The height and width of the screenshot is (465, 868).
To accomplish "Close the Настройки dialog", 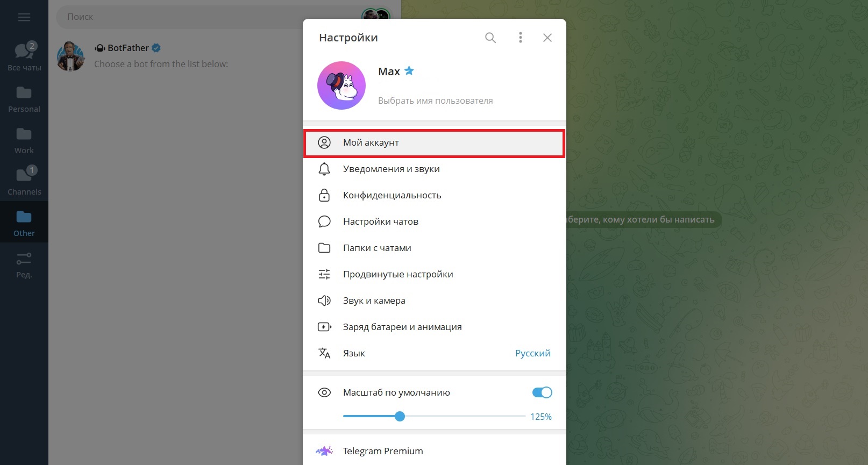I will (547, 38).
